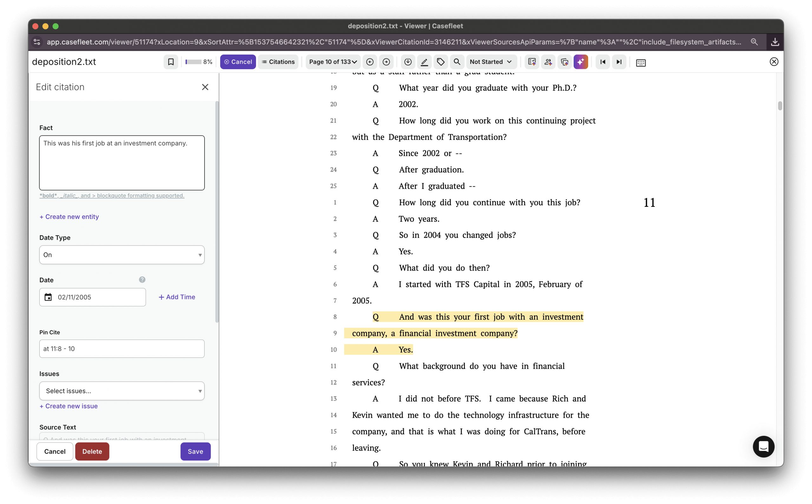Jump to the last document
The width and height of the screenshot is (812, 504).
click(x=619, y=62)
